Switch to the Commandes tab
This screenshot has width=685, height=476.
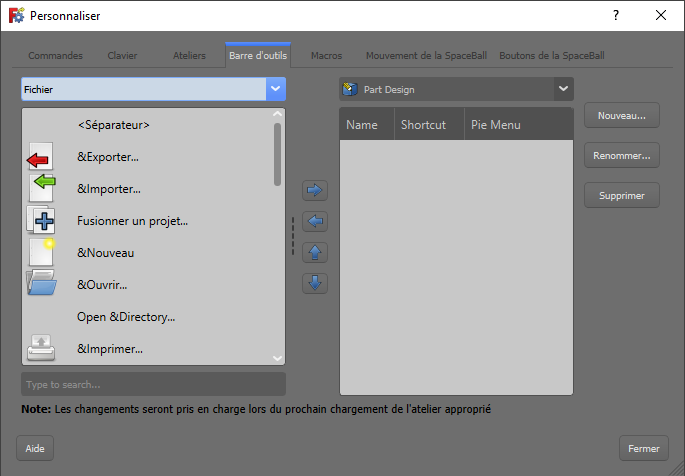(55, 56)
